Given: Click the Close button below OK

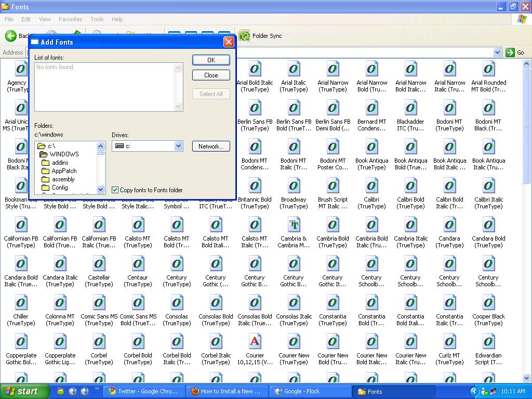Looking at the screenshot, I should pos(211,75).
